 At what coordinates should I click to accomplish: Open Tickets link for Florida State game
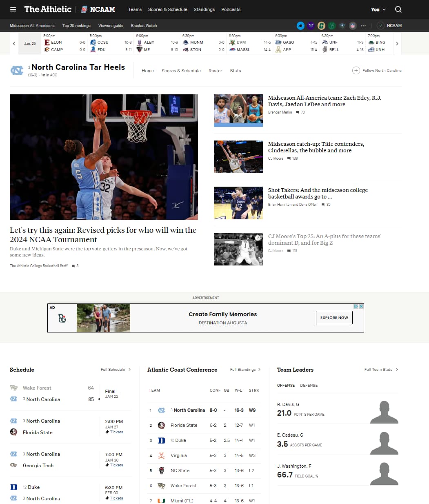116,432
